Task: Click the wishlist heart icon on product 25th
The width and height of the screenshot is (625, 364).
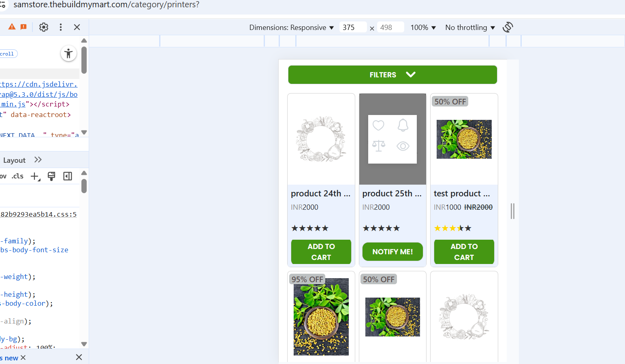Action: coord(378,126)
